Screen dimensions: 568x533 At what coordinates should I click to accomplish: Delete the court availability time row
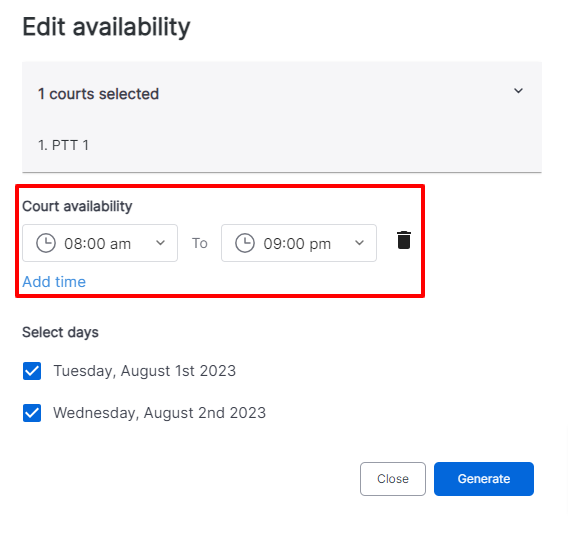404,240
